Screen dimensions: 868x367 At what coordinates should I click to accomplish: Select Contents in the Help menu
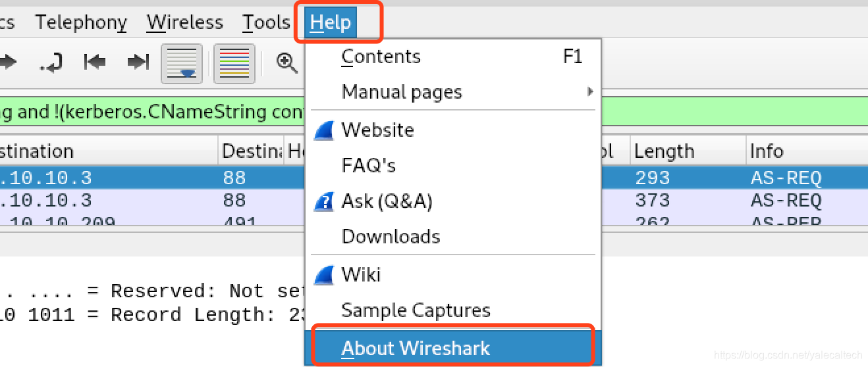452,57
